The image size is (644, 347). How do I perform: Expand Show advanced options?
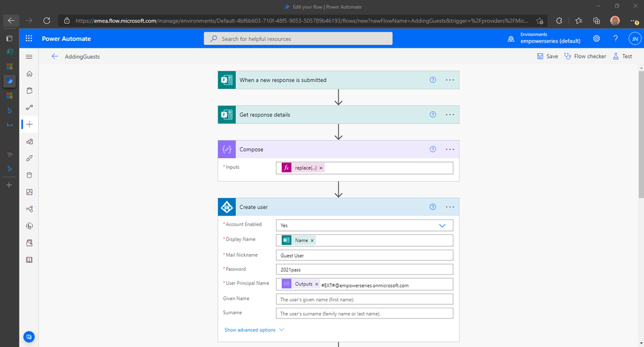coord(254,330)
